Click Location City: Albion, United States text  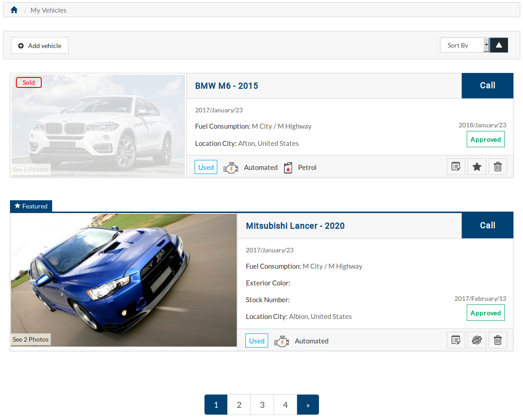click(299, 316)
